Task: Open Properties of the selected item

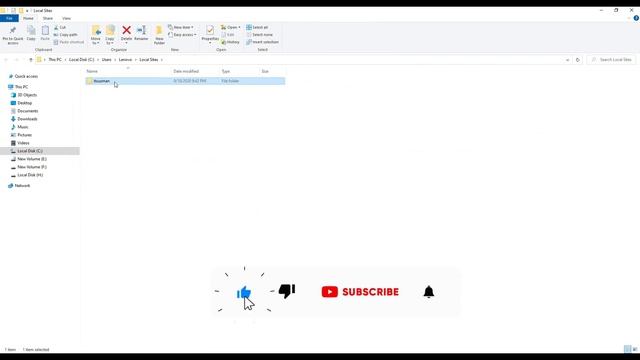Action: (x=210, y=34)
